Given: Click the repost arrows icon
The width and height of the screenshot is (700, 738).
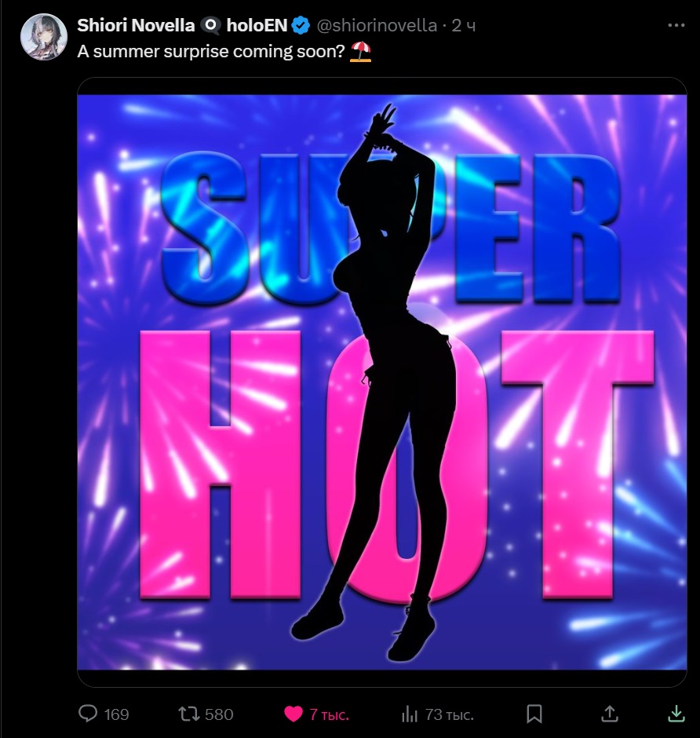Looking at the screenshot, I should click(x=190, y=714).
